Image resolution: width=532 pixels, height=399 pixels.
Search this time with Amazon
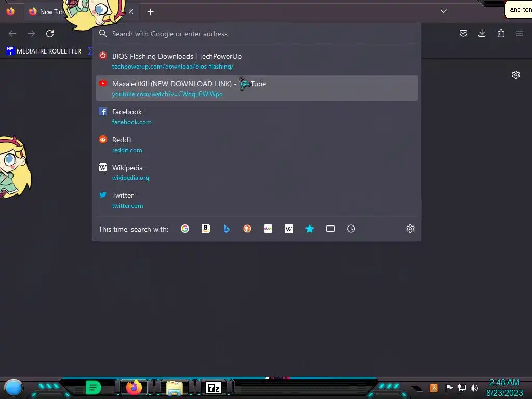(x=206, y=229)
